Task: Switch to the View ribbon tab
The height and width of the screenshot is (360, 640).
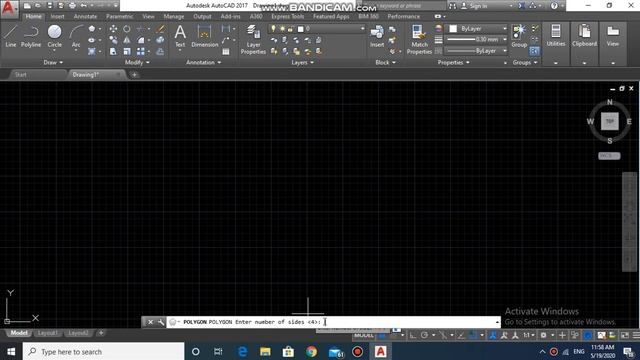Action: click(148, 16)
